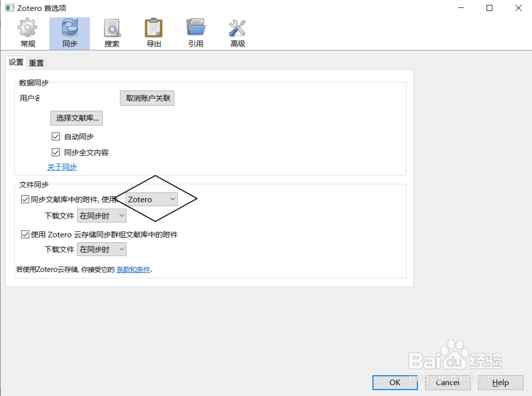Click the Cancel button
This screenshot has height=396, width=532.
tap(448, 382)
